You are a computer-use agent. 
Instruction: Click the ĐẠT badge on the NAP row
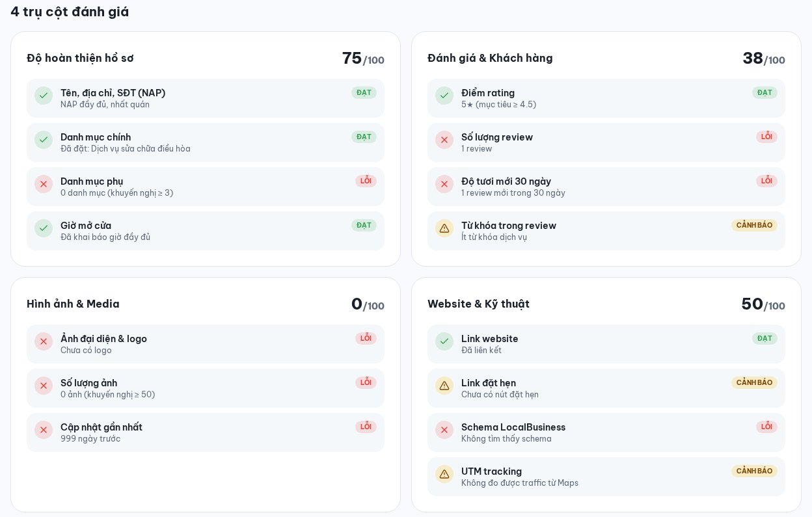364,92
